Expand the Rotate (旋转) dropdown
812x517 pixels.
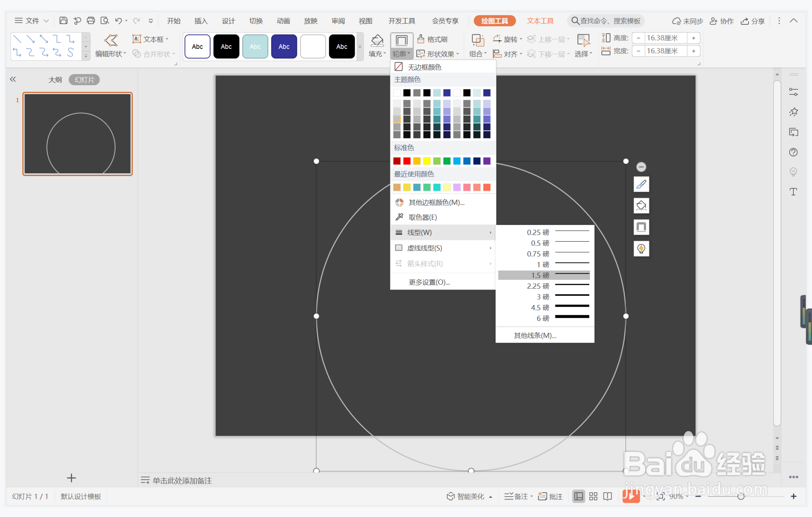pos(508,39)
